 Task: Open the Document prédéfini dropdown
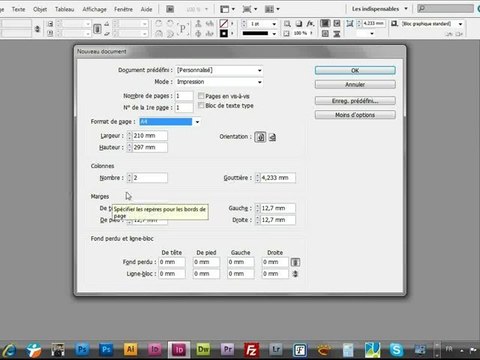(219, 70)
